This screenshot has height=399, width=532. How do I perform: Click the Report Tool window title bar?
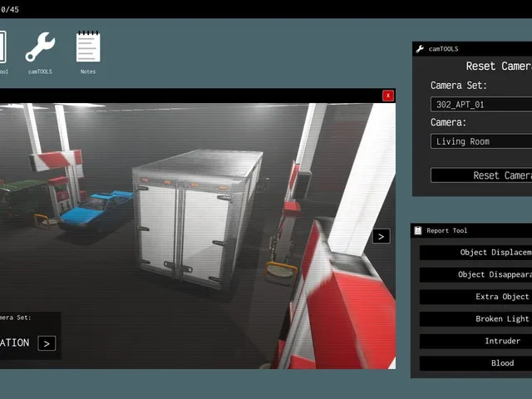pyautogui.click(x=471, y=231)
